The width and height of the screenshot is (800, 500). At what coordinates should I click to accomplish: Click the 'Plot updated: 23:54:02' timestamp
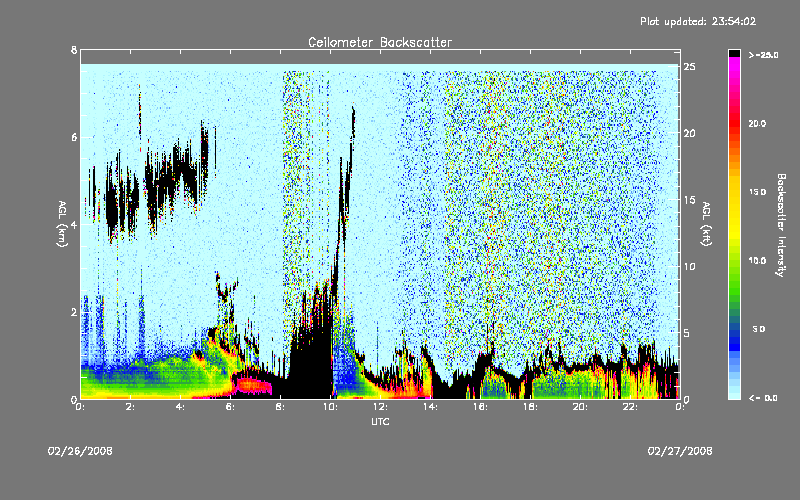click(698, 21)
